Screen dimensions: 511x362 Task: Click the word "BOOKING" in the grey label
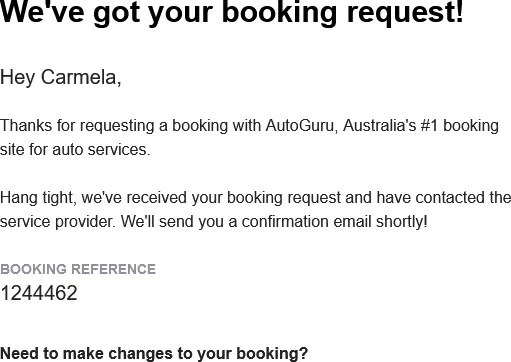33,269
